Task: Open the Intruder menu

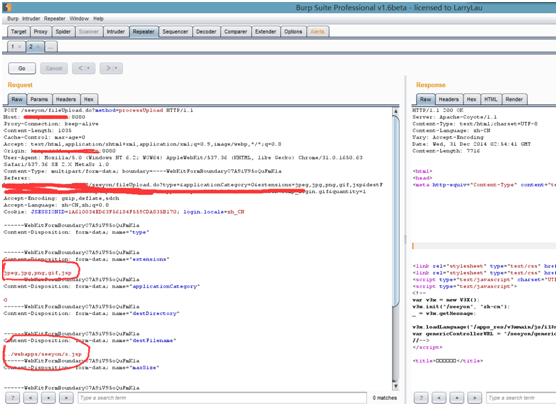Action: coord(31,19)
